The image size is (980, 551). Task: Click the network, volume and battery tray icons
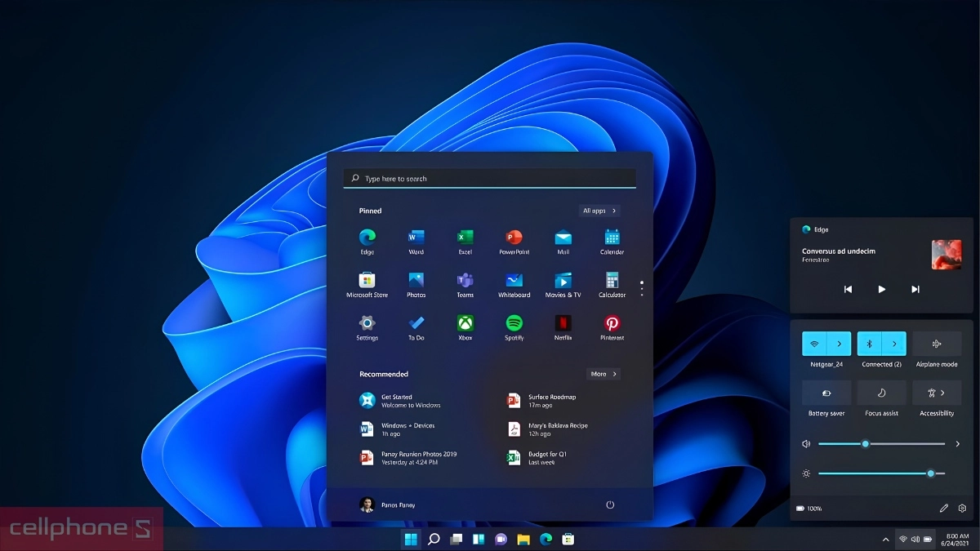915,540
